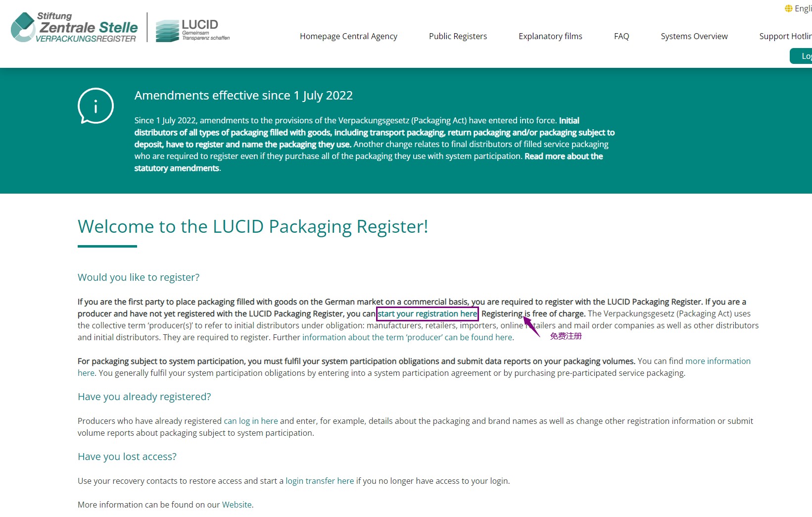
Task: Click the 'more information here' link
Action: (717, 361)
